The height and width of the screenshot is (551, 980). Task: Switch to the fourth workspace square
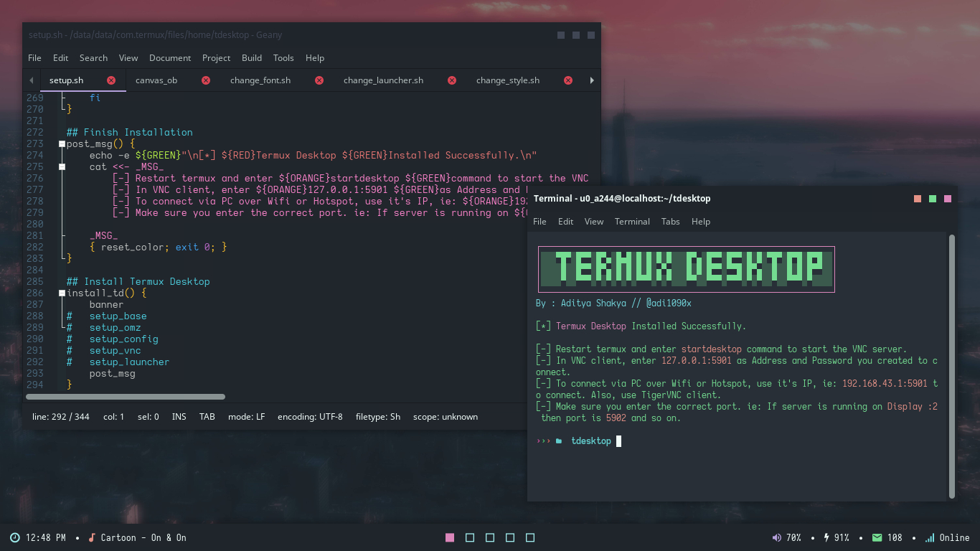pos(510,537)
